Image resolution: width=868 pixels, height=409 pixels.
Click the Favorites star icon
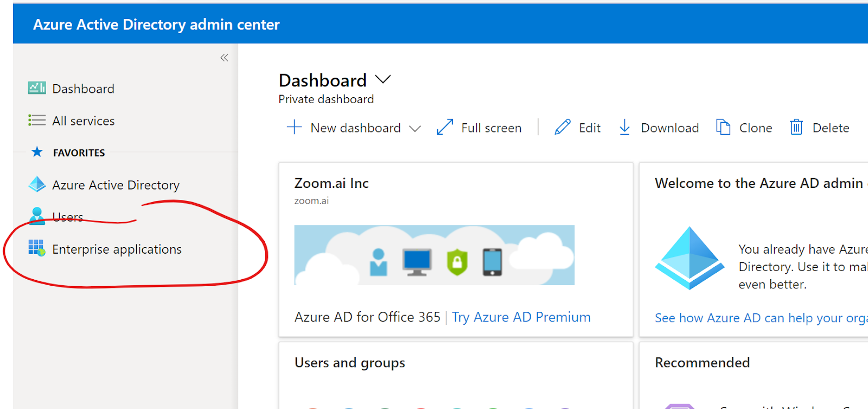coord(37,152)
